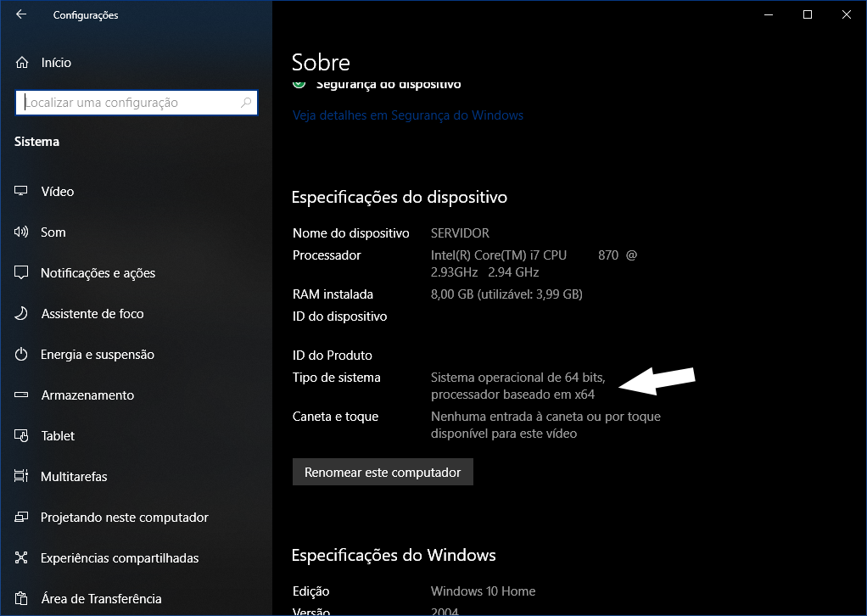Click Especificações do Windows heading

click(x=394, y=555)
